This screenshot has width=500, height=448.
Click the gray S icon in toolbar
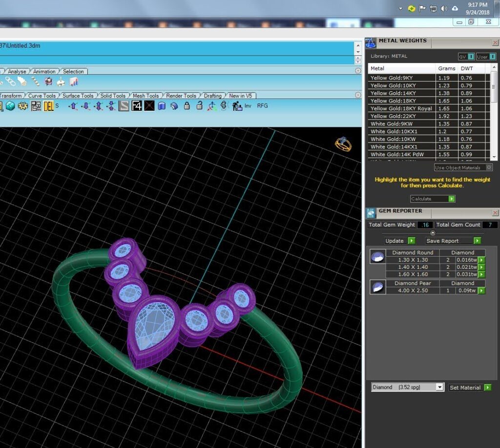tap(124, 105)
